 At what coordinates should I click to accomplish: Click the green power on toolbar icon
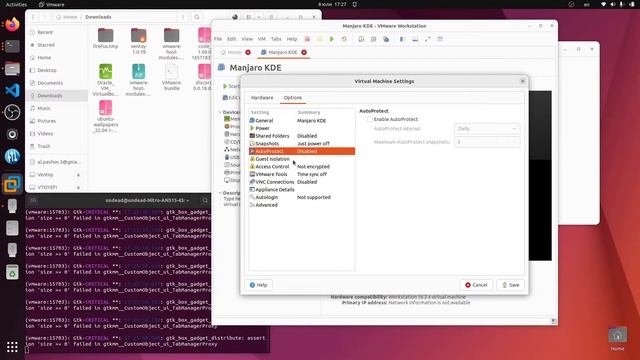point(332,39)
